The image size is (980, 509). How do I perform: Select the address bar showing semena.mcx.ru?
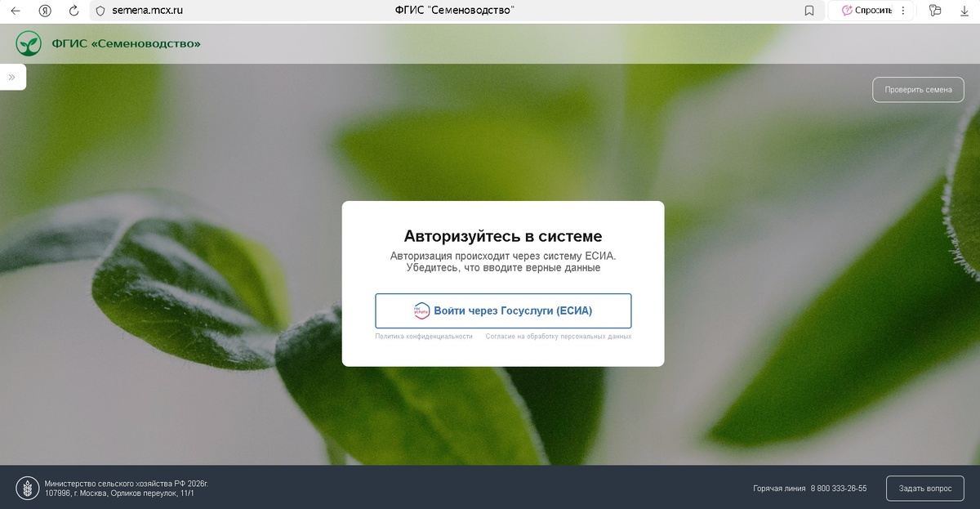pyautogui.click(x=147, y=11)
